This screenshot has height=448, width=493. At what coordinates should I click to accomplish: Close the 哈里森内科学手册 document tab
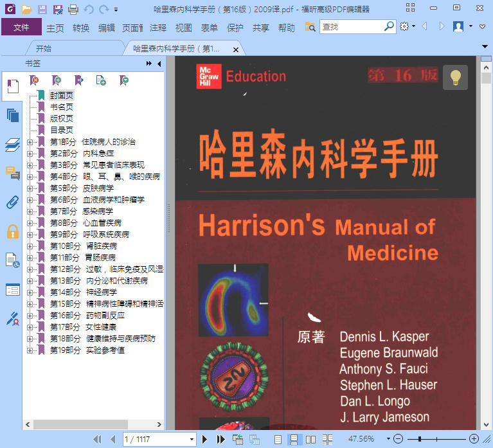click(236, 49)
